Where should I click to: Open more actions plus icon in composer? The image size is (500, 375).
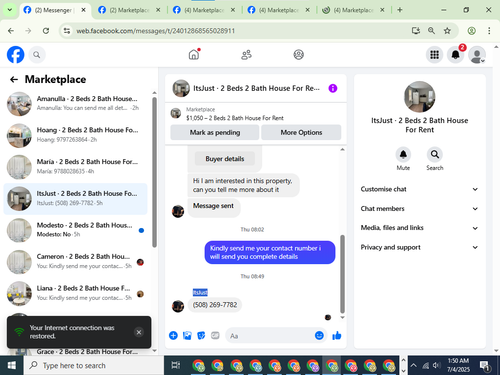coord(173,335)
